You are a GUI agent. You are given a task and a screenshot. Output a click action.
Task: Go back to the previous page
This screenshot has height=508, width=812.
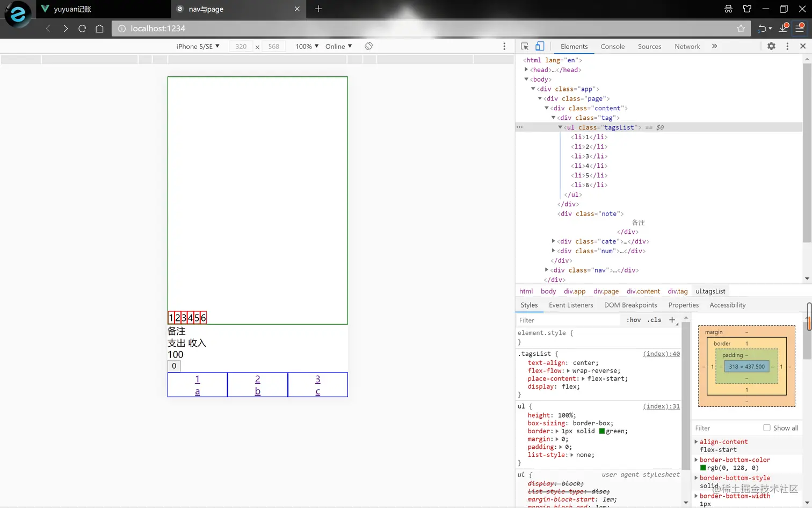[48, 28]
